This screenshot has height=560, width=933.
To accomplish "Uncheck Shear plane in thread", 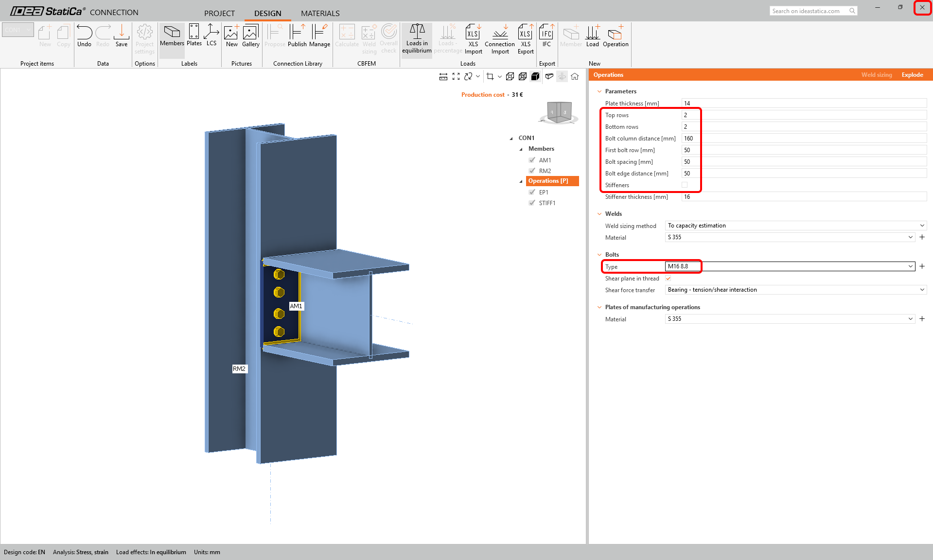I will pyautogui.click(x=669, y=279).
